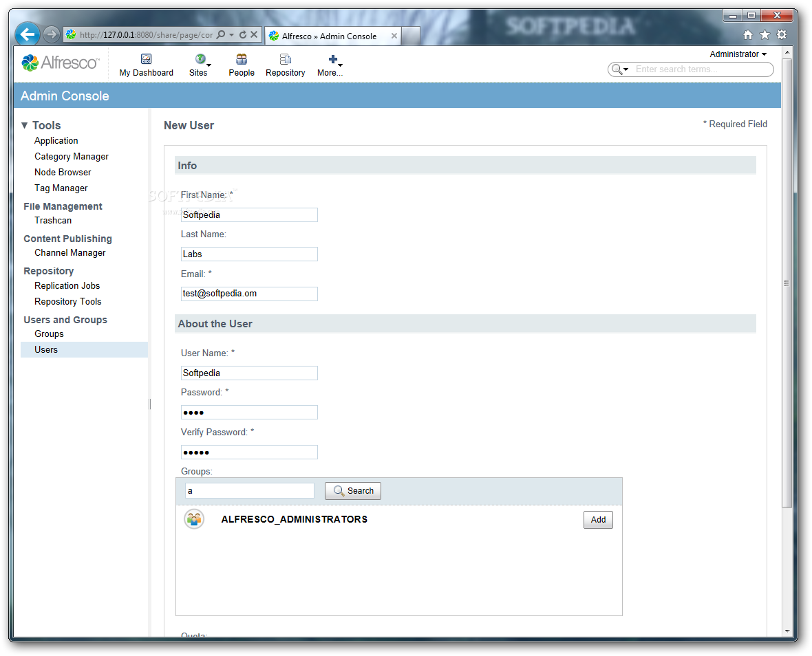Click the sidebar Repository heading
The width and height of the screenshot is (812, 656).
pyautogui.click(x=49, y=271)
